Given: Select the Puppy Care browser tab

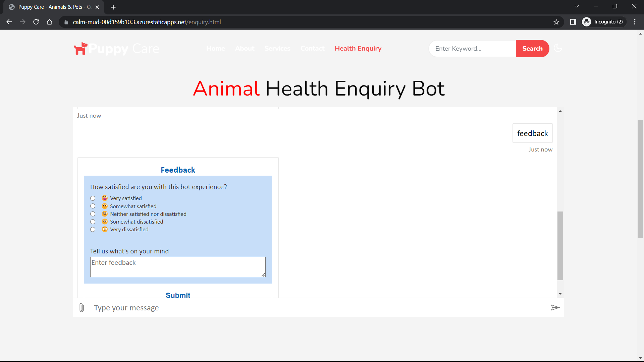Looking at the screenshot, I should [x=50, y=7].
